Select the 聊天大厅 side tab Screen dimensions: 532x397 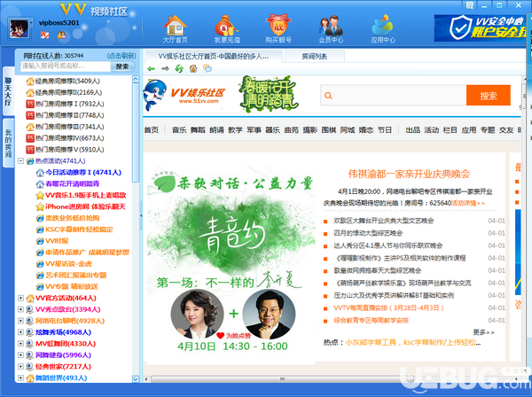(8, 91)
